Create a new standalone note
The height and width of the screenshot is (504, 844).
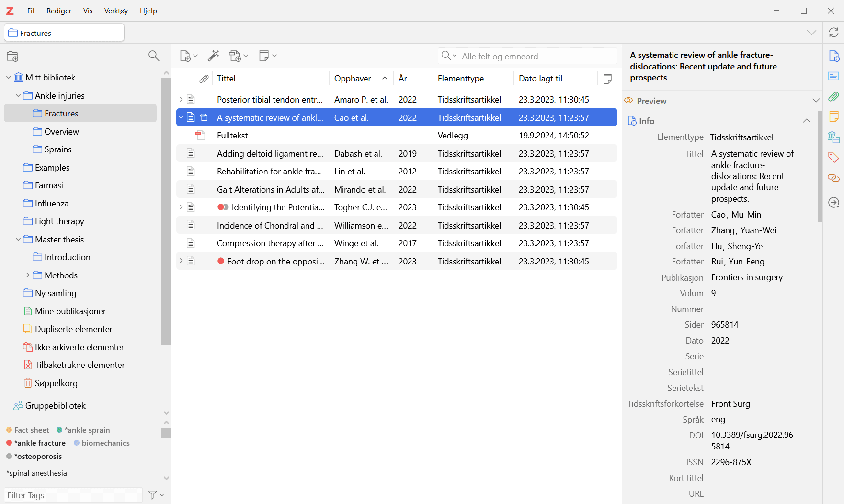coord(264,56)
